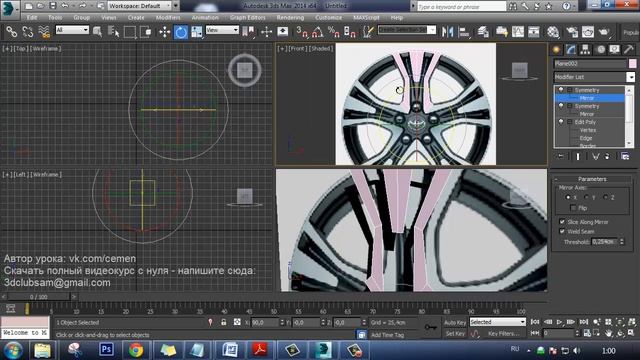Image resolution: width=640 pixels, height=360 pixels.
Task: Open the key mode Selected dropdown
Action: [x=498, y=322]
